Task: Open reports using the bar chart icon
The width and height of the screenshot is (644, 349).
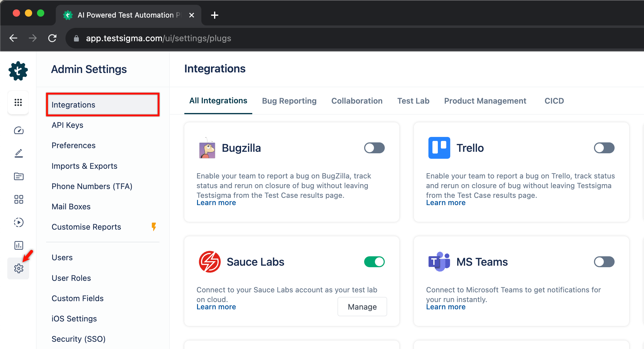Action: [18, 245]
